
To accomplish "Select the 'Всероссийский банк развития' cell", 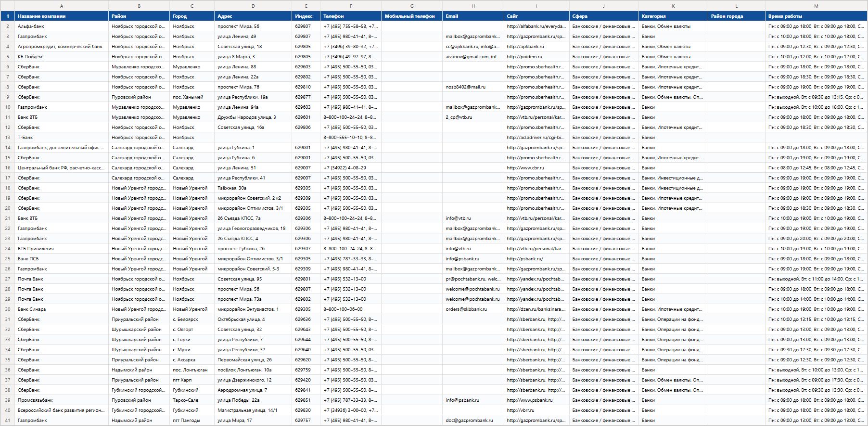I will [x=62, y=410].
